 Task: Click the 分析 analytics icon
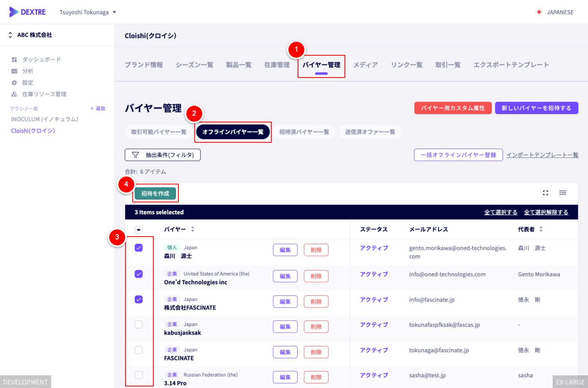pyautogui.click(x=15, y=71)
